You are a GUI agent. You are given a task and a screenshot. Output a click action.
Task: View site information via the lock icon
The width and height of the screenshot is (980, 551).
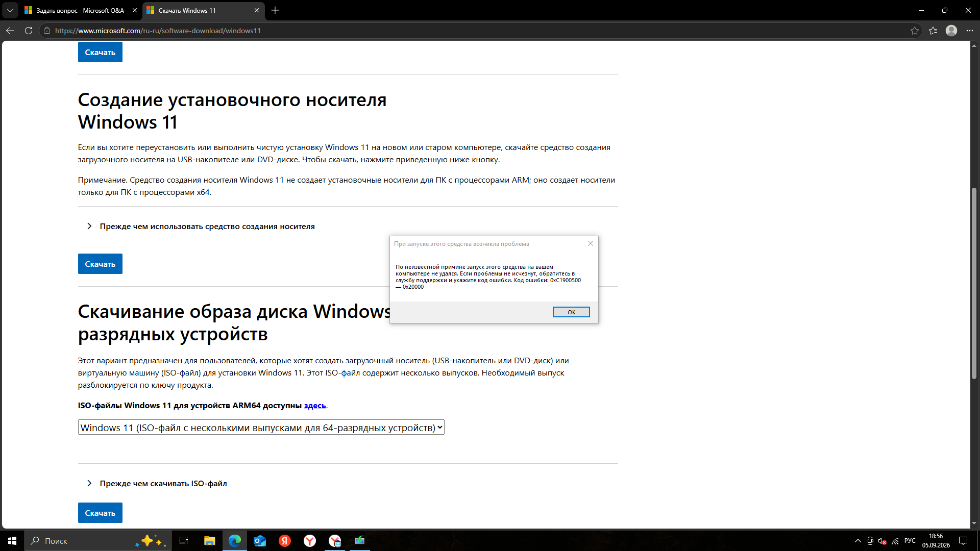pyautogui.click(x=47, y=31)
